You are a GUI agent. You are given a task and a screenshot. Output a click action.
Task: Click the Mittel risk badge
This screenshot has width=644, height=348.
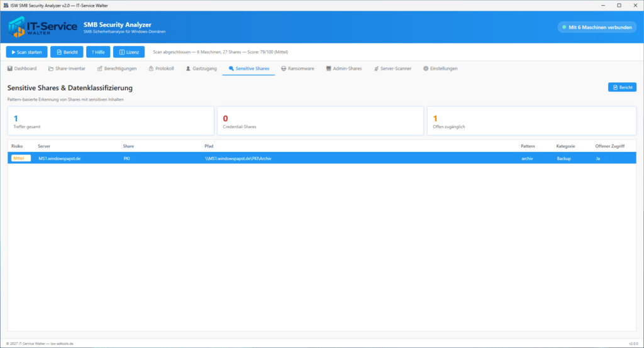click(21, 158)
